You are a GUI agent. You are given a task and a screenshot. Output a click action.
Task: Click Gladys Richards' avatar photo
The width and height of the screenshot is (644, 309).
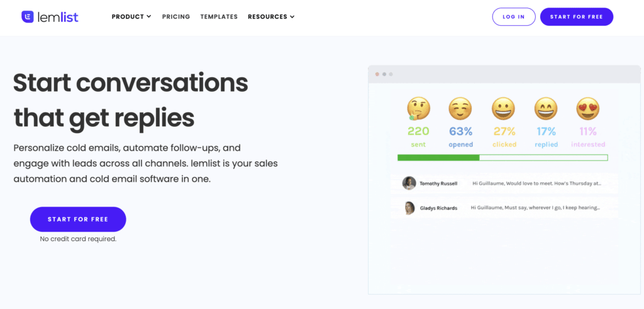click(409, 208)
